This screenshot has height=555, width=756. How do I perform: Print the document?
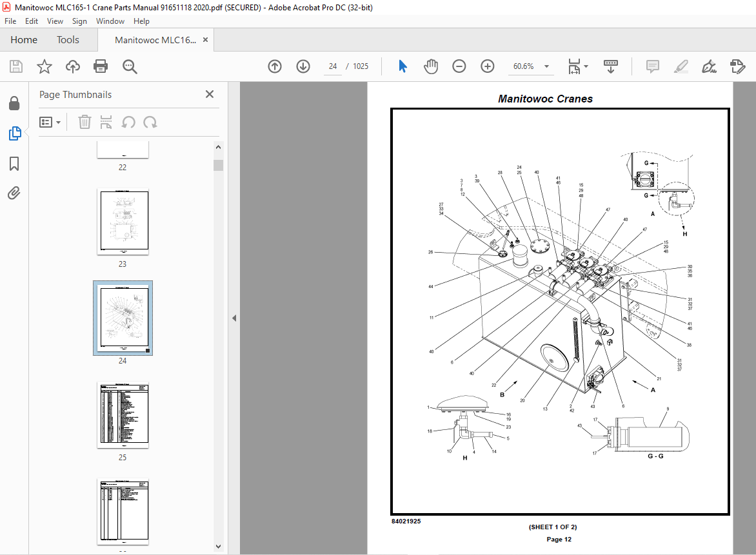(x=101, y=66)
